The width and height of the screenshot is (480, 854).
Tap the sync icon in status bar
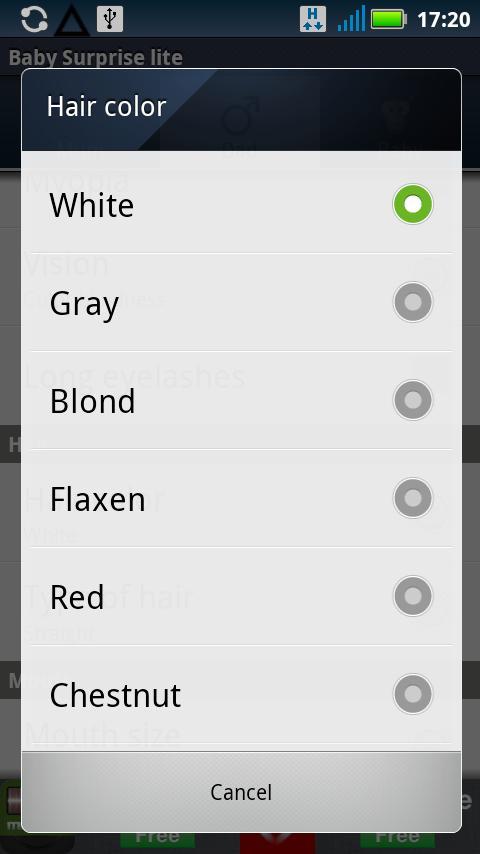click(34, 19)
